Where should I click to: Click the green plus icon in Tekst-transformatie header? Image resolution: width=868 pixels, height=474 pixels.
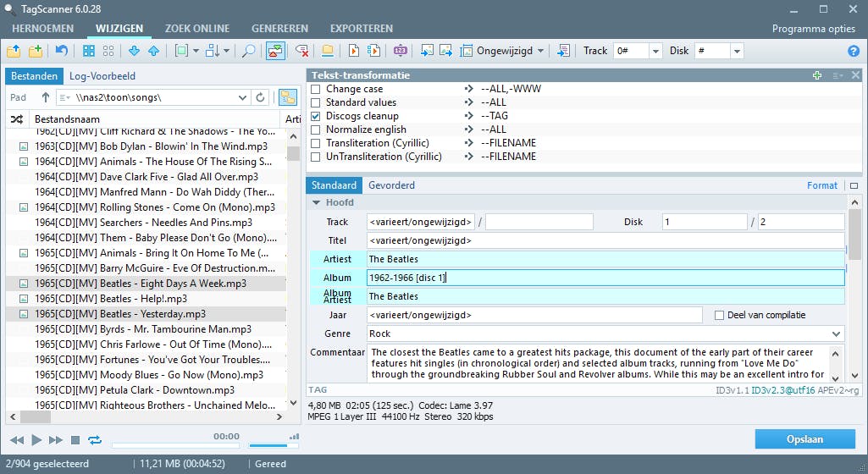[817, 75]
